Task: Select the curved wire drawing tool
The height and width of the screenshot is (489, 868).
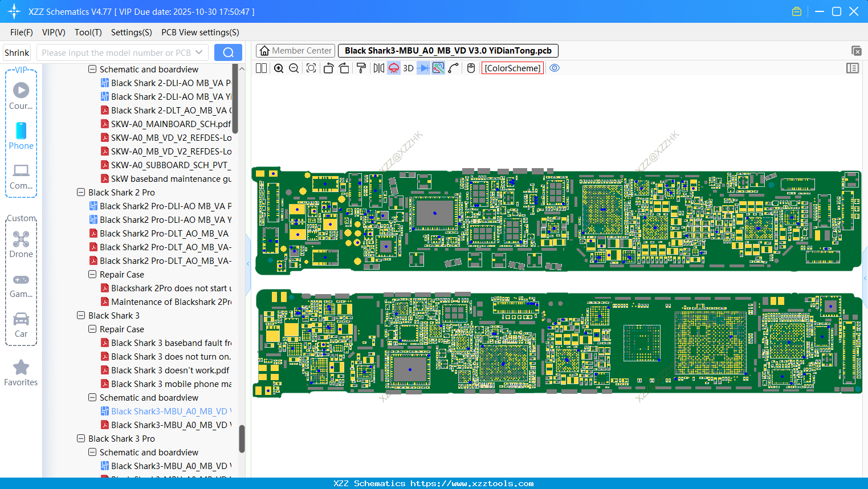Action: click(454, 68)
